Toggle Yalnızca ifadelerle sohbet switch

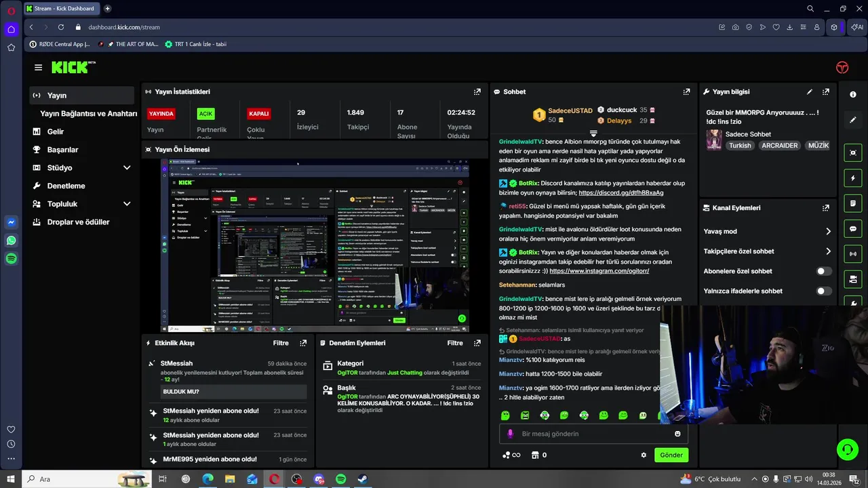click(x=823, y=291)
